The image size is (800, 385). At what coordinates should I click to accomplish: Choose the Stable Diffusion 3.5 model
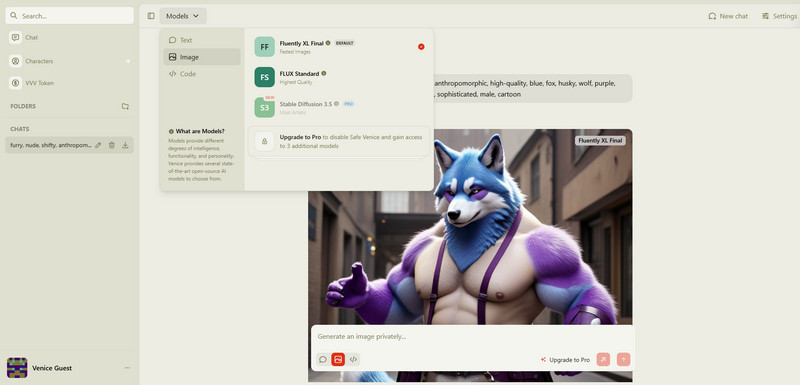click(x=339, y=107)
